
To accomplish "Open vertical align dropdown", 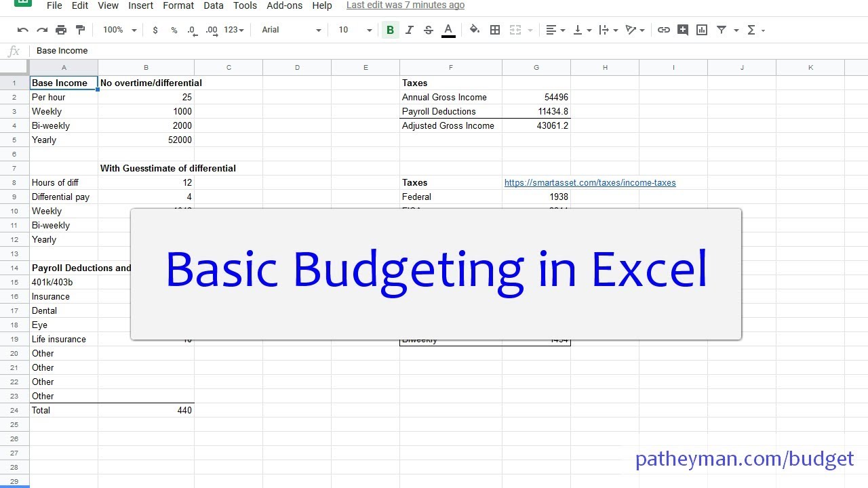I will click(582, 30).
